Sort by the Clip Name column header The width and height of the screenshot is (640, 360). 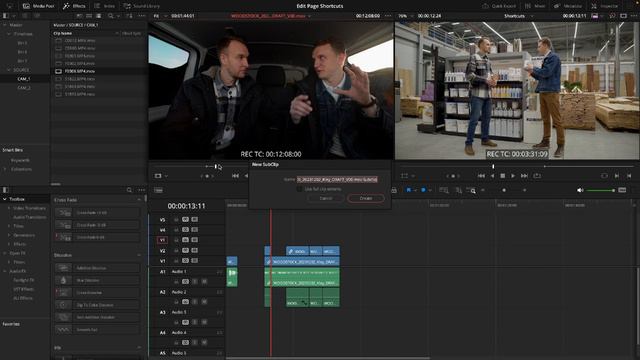tap(62, 33)
